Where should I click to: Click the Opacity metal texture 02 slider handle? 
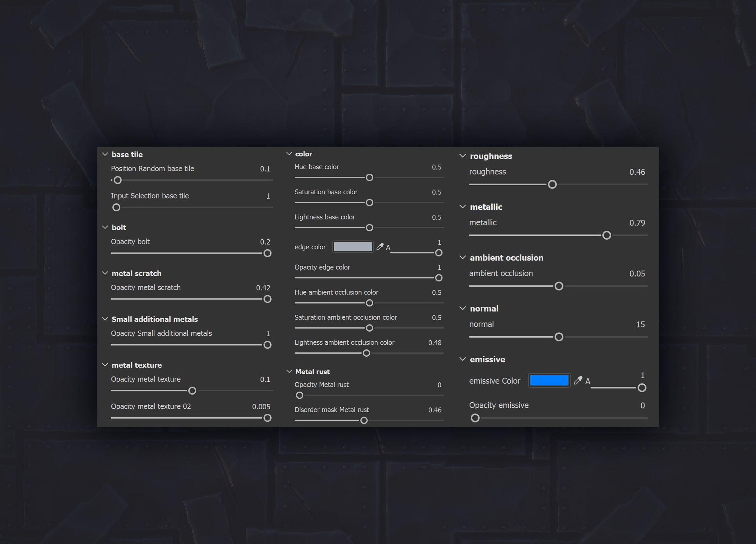pyautogui.click(x=267, y=418)
